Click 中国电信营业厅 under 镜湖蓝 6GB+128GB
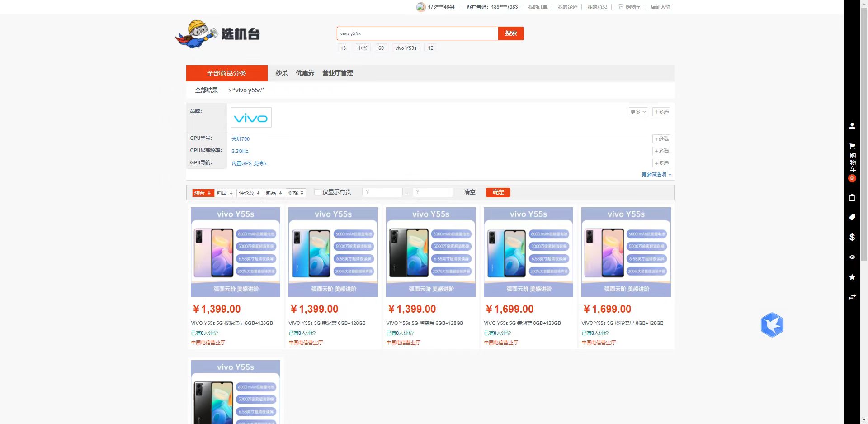Image resolution: width=868 pixels, height=424 pixels. [306, 343]
